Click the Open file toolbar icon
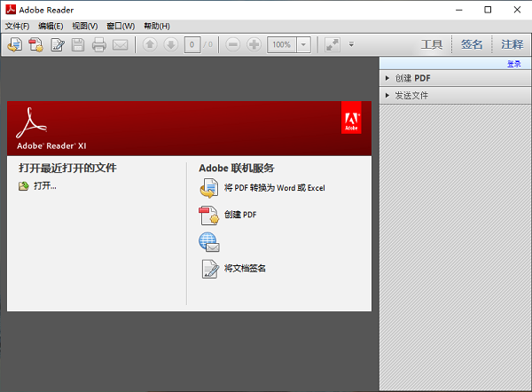532x392 pixels. 14,44
